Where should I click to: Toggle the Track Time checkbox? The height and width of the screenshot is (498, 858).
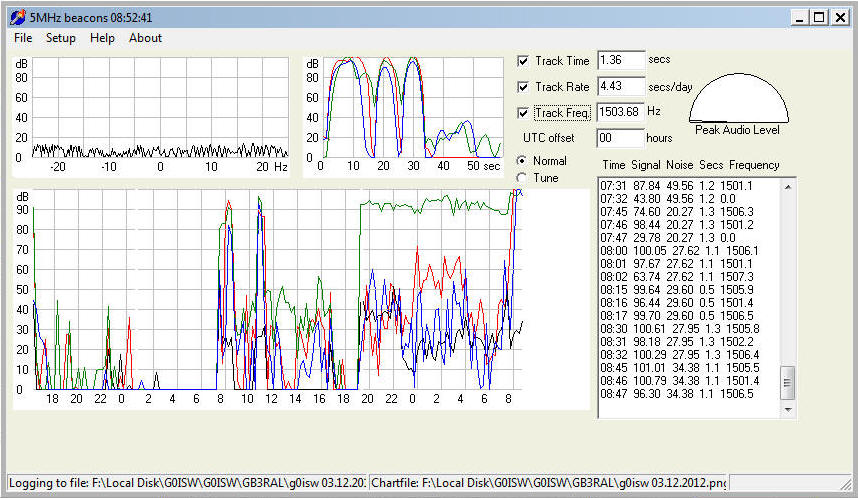click(523, 62)
